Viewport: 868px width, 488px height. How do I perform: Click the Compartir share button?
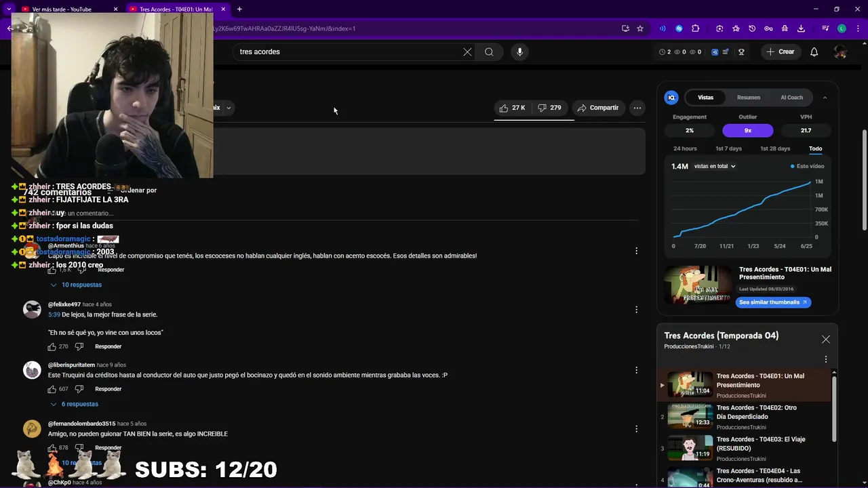tap(598, 108)
